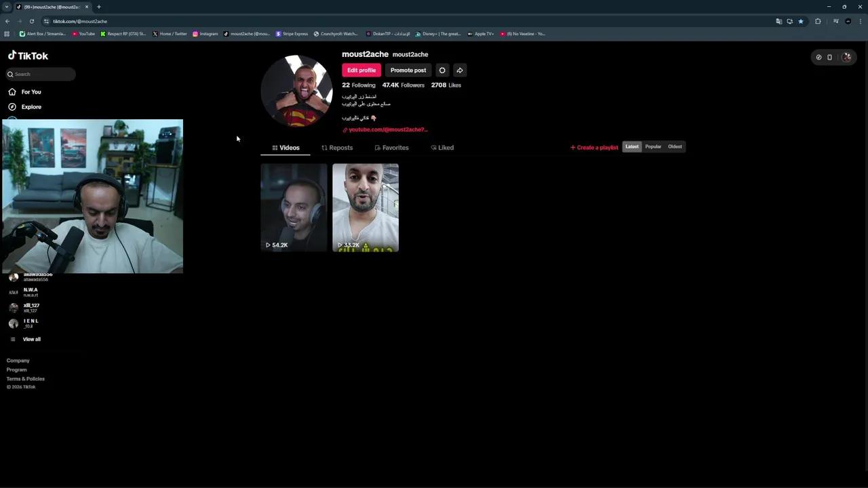The width and height of the screenshot is (868, 488).
Task: Open the browser extensions puzzle icon
Action: (818, 21)
